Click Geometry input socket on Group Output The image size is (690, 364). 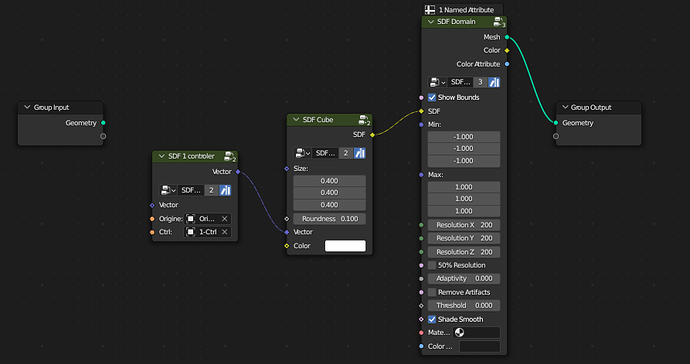pyautogui.click(x=556, y=123)
